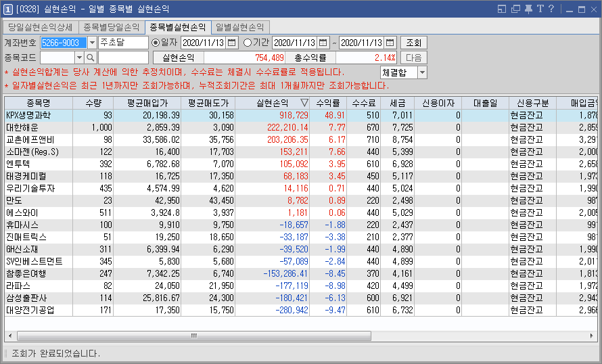Image resolution: width=602 pixels, height=364 pixels.
Task: Click the total 실현손익 value 754,489
Action: tap(269, 58)
